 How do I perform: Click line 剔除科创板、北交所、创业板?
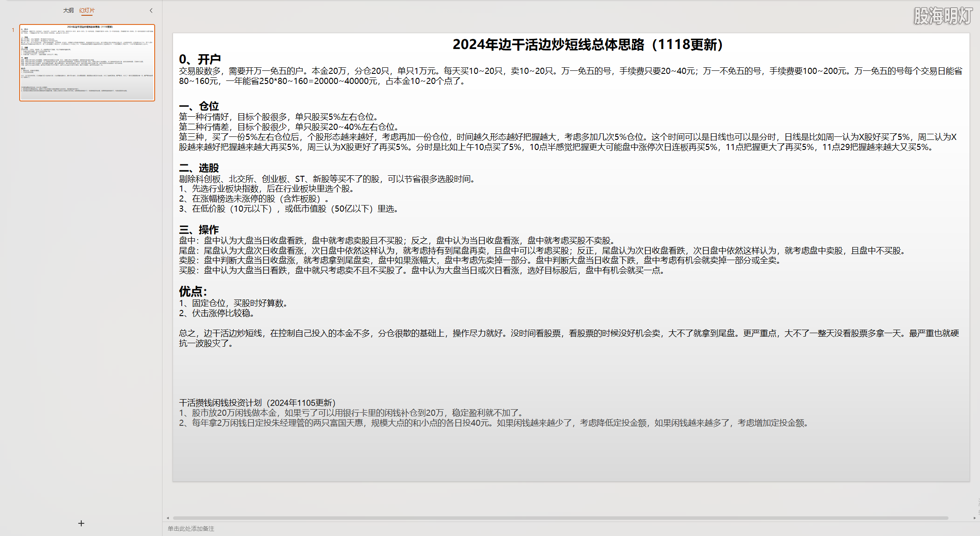[x=327, y=179]
